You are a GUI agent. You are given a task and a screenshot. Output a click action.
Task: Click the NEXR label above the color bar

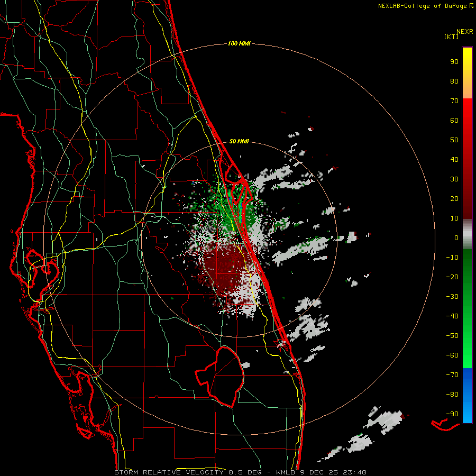coord(465,32)
